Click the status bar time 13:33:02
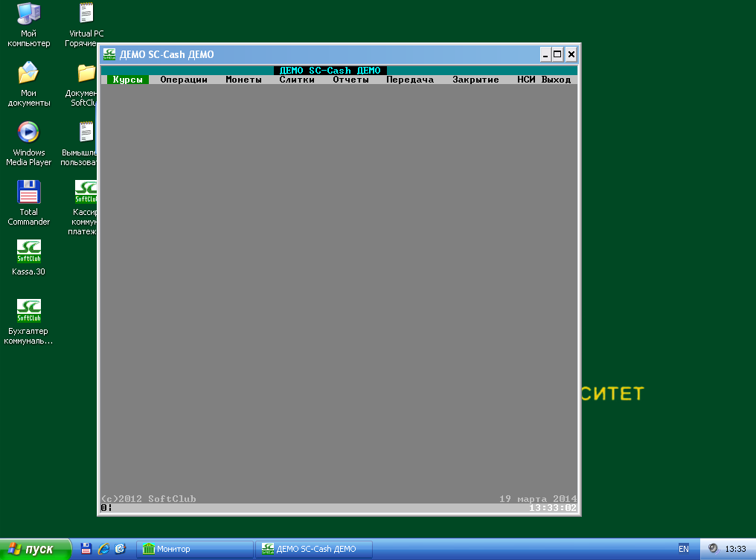The image size is (756, 560). pos(553,508)
